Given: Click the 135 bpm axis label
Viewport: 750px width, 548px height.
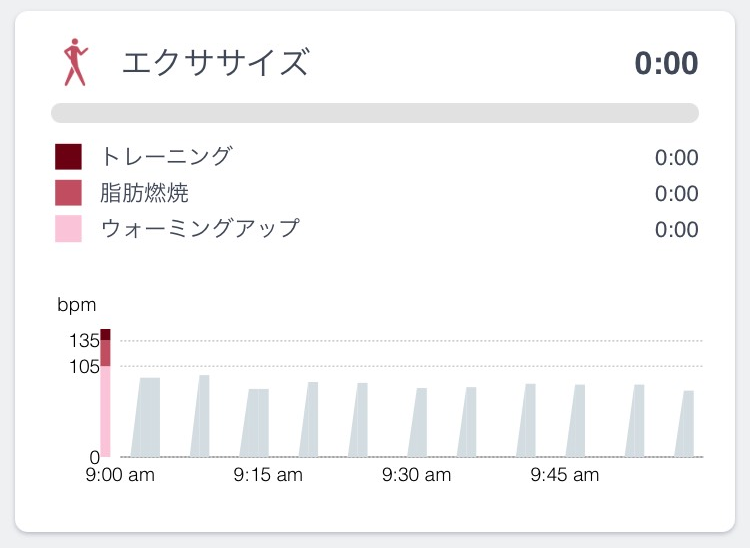Looking at the screenshot, I should click(84, 341).
